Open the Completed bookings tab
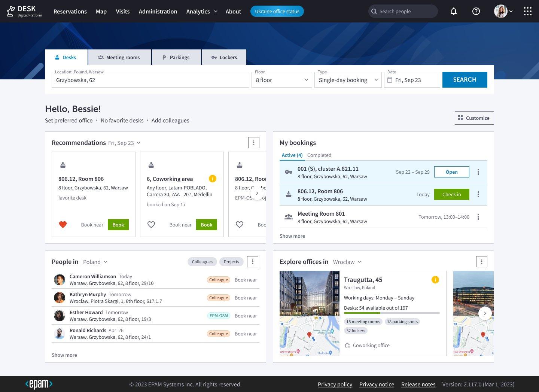The image size is (539, 392). [x=319, y=155]
